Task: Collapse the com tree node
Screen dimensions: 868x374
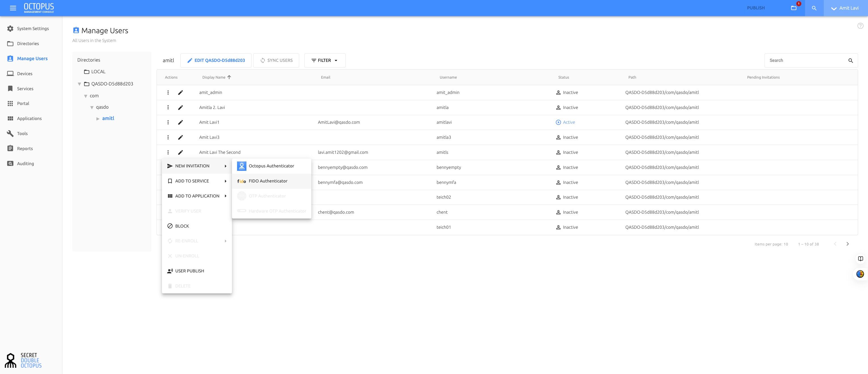Action: point(86,96)
